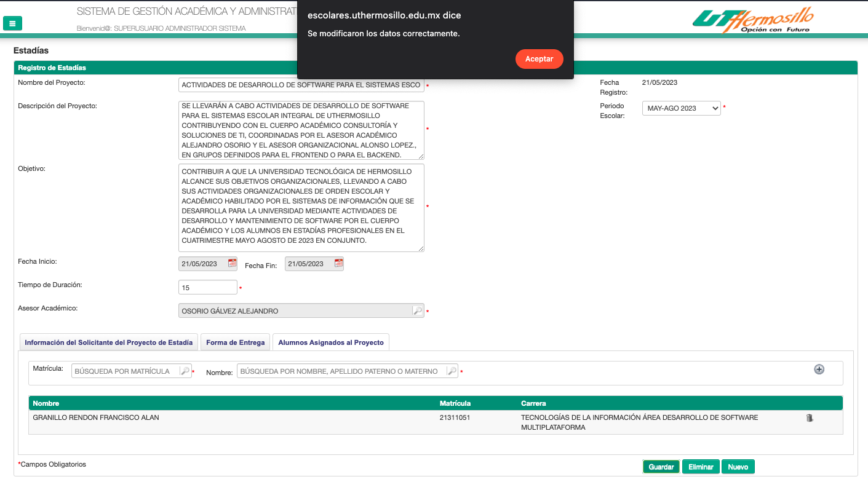This screenshot has width=868, height=482.
Task: Click the Guardar button
Action: point(661,467)
